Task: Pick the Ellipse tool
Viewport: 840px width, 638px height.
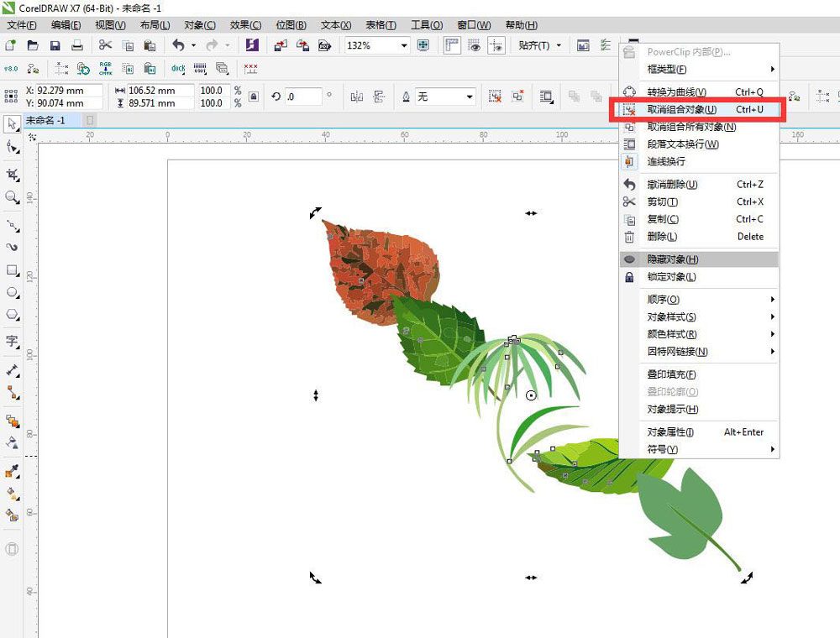Action: [12, 292]
